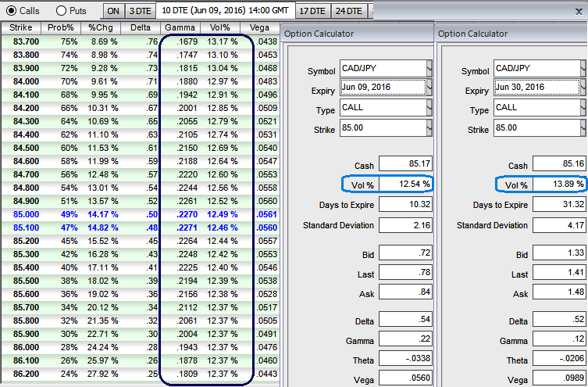The height and width of the screenshot is (387, 588).
Task: Sort by the Prob% column header
Action: (x=61, y=28)
